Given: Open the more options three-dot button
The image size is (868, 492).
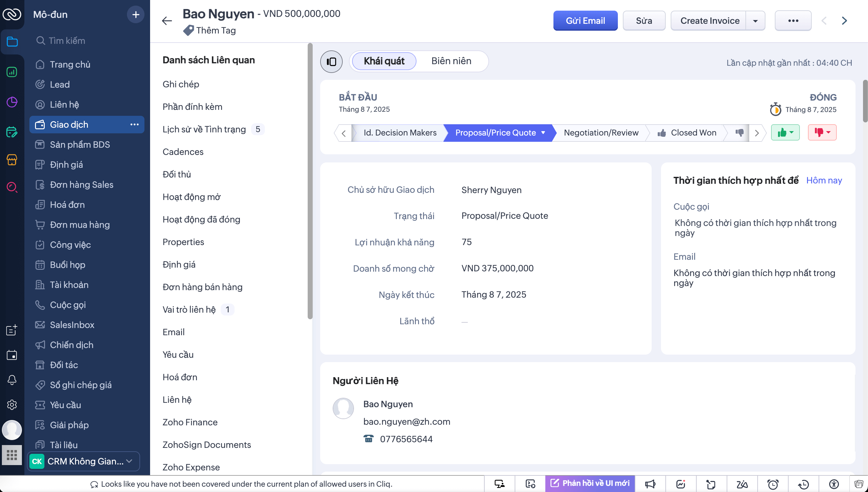Looking at the screenshot, I should coord(793,21).
